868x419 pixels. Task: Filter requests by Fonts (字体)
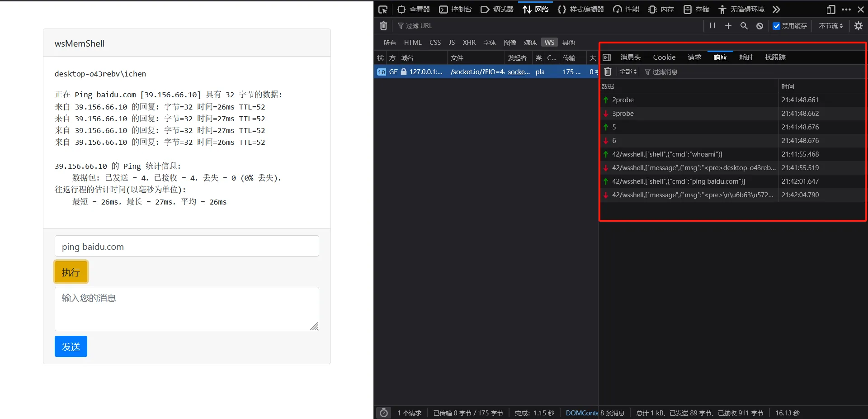(490, 43)
